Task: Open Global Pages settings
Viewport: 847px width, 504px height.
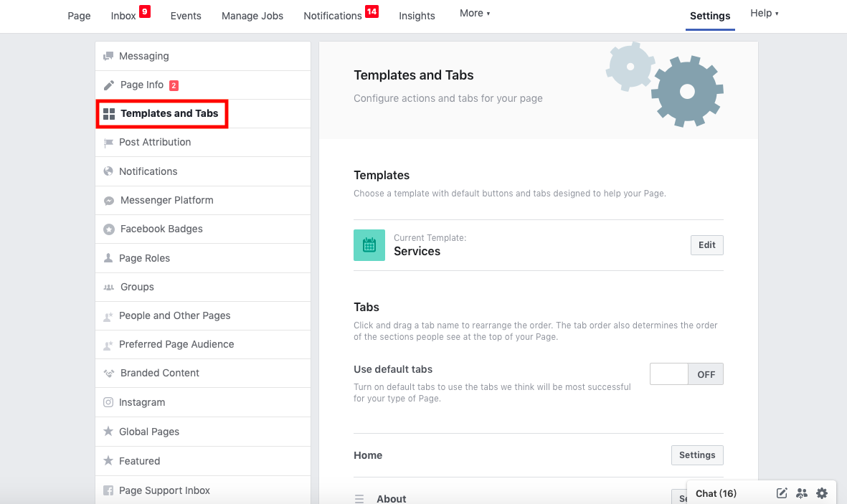Action: point(149,432)
